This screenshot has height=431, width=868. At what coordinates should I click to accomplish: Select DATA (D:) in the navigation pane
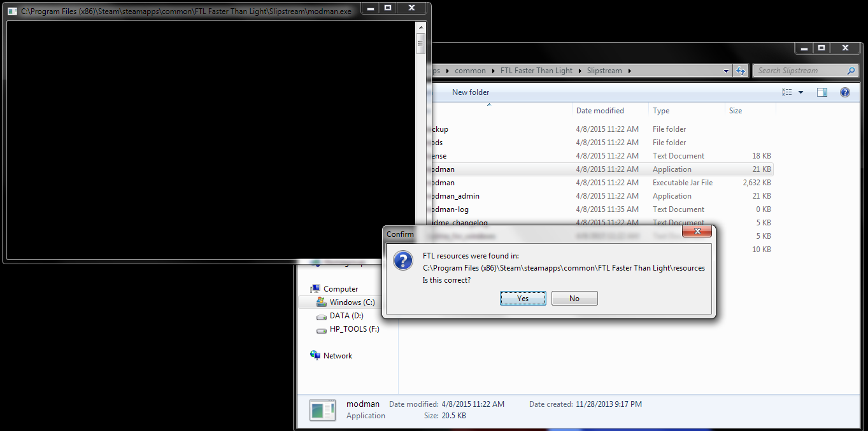[346, 316]
